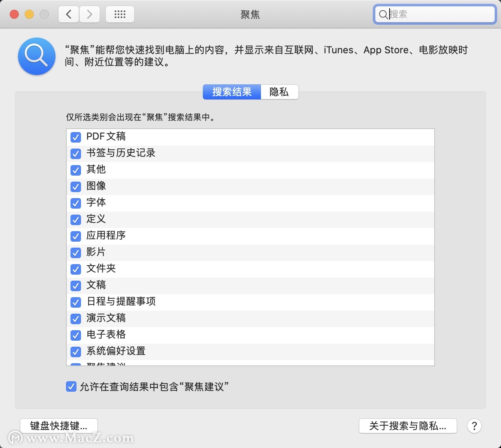Toggle the 文件夹 checkbox
The height and width of the screenshot is (448, 501).
click(x=76, y=269)
